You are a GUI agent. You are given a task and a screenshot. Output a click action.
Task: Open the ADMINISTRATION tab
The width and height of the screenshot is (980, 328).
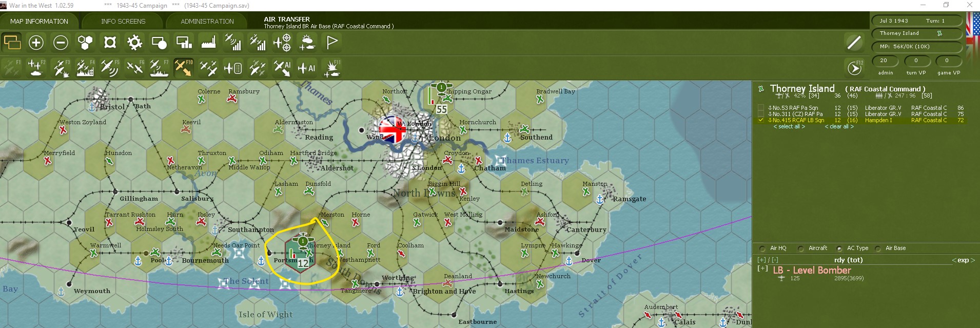click(207, 21)
